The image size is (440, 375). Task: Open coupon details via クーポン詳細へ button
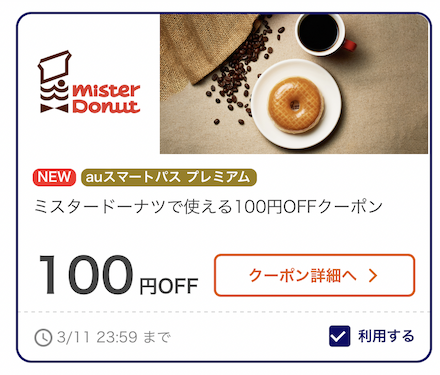[314, 275]
